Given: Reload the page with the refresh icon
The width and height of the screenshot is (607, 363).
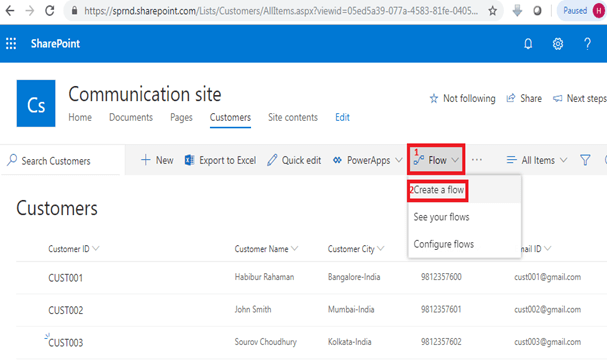Looking at the screenshot, I should pos(50,11).
